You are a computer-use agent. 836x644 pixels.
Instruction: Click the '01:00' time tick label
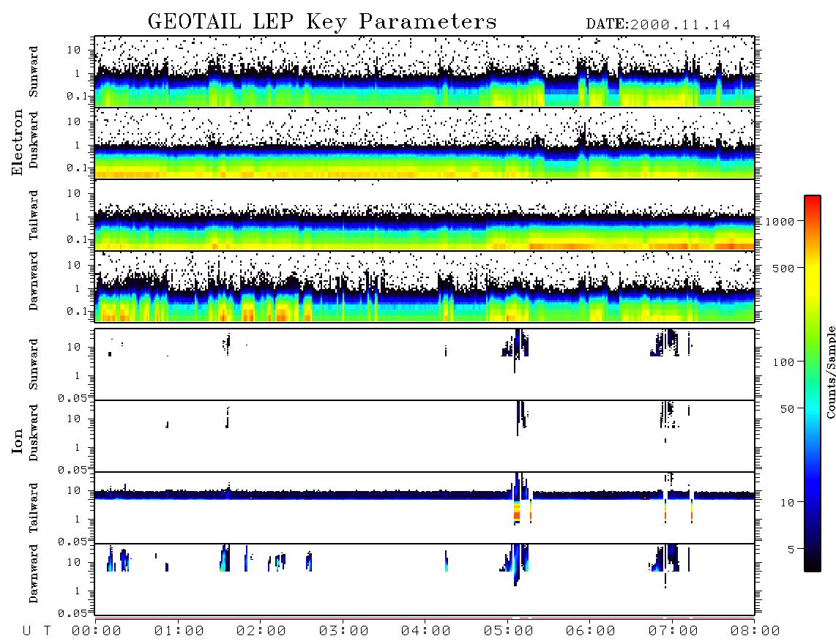tap(179, 632)
